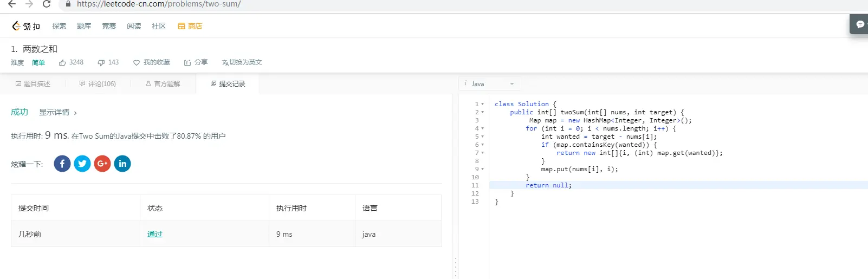This screenshot has height=279, width=868.
Task: Open 商店 store link in navbar
Action: click(x=190, y=26)
